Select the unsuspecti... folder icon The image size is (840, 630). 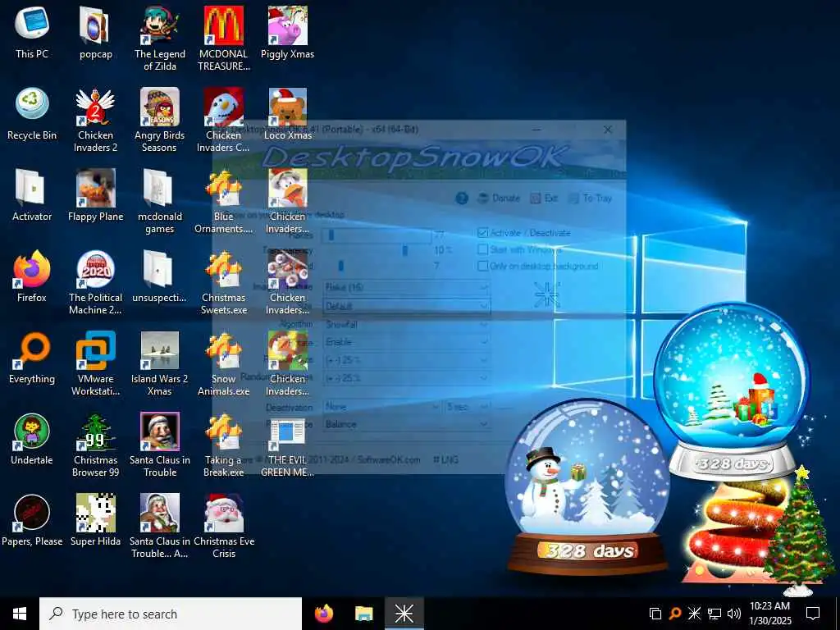click(160, 276)
